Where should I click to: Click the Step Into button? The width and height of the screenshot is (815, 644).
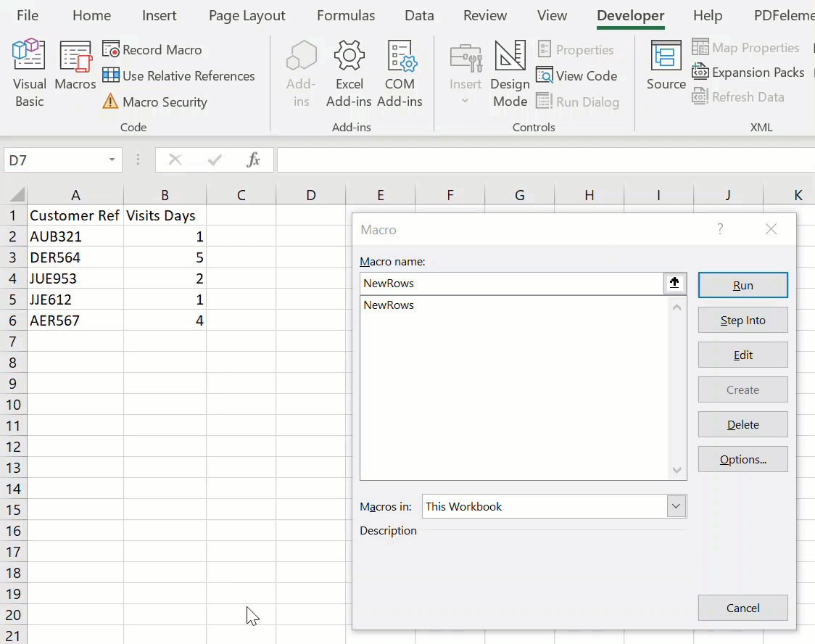(x=742, y=320)
